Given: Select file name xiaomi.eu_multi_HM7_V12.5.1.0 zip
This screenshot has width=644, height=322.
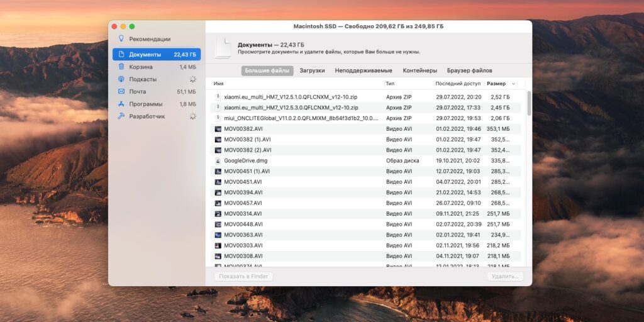Looking at the screenshot, I should point(291,97).
